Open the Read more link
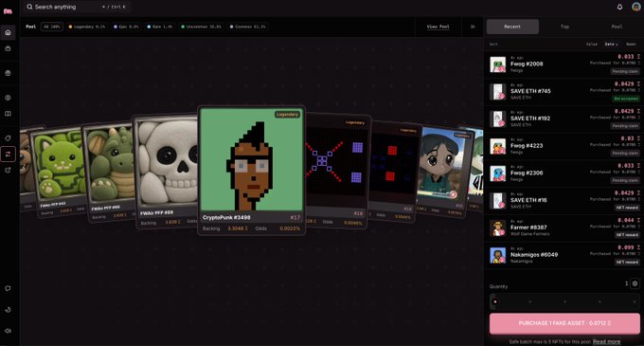This screenshot has height=346, width=644. click(607, 341)
